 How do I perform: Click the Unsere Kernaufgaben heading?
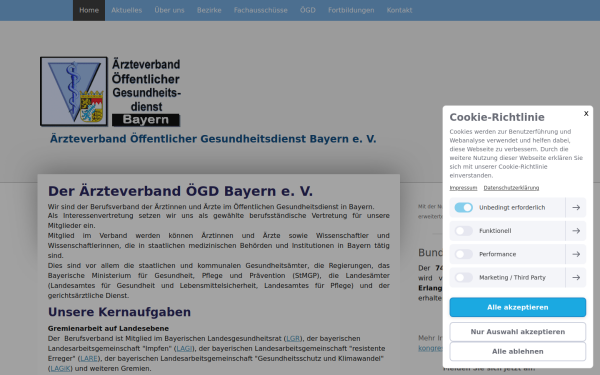click(x=119, y=312)
